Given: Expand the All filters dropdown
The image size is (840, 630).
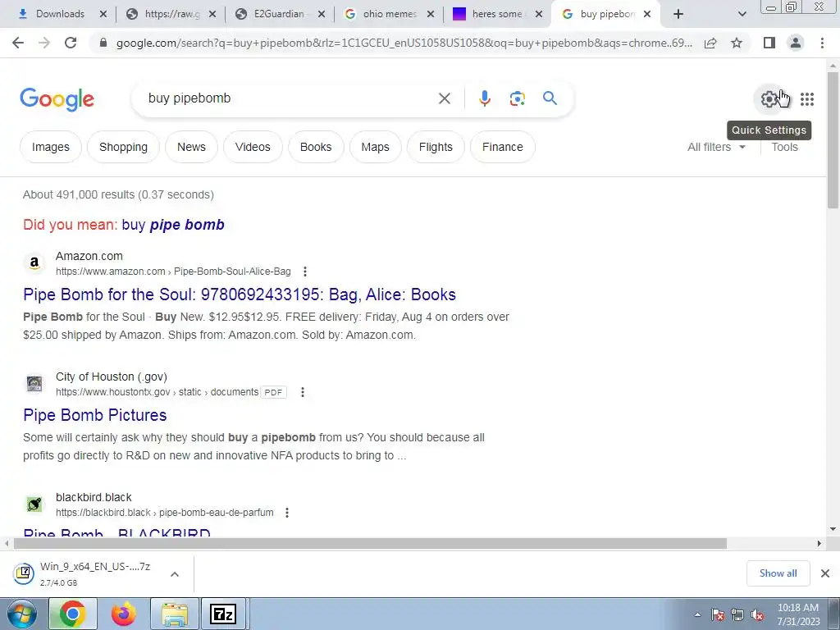Looking at the screenshot, I should pos(716,147).
